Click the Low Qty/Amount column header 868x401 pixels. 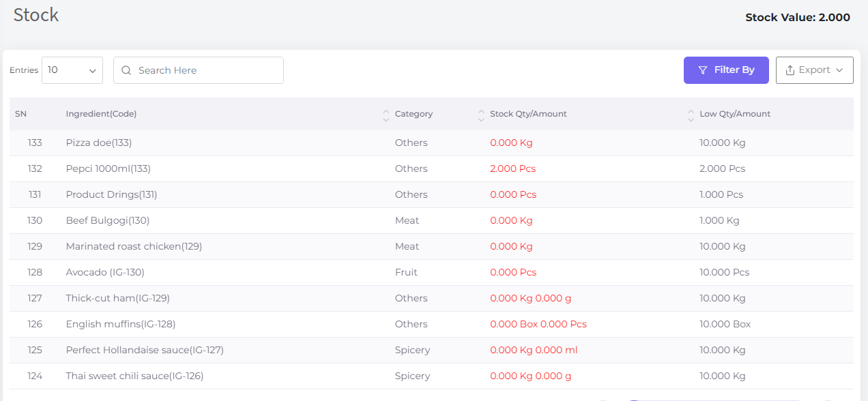[735, 114]
